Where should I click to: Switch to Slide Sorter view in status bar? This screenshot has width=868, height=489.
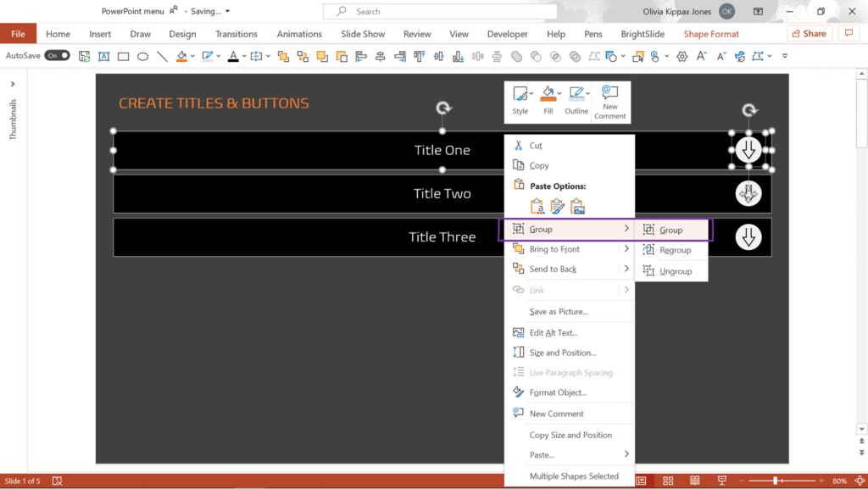pos(668,481)
